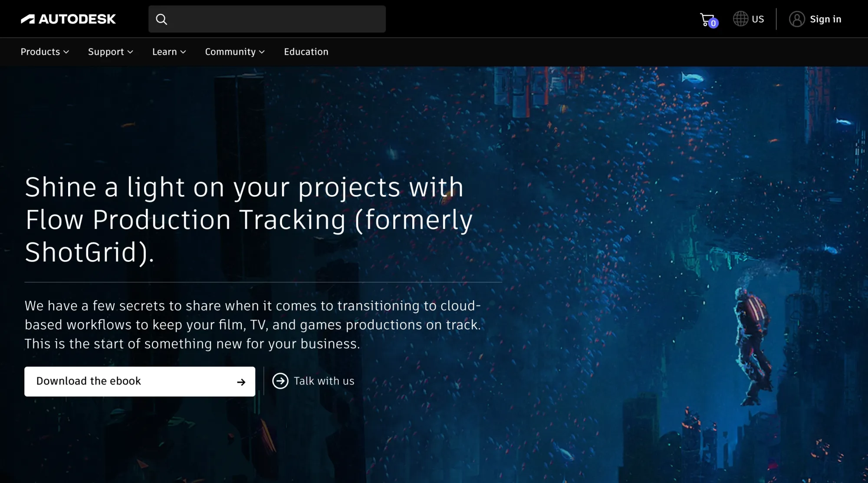Click the search magnifier icon
This screenshot has width=868, height=483.
click(161, 19)
